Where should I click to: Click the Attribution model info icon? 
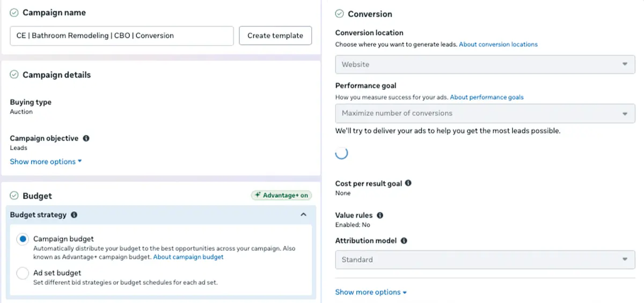click(x=404, y=241)
